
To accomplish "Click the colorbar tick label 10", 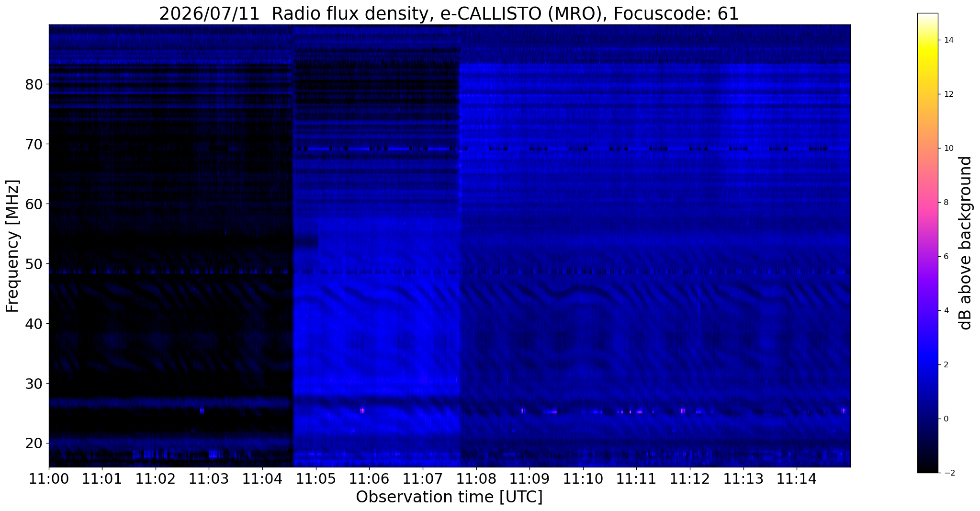I will [x=948, y=148].
